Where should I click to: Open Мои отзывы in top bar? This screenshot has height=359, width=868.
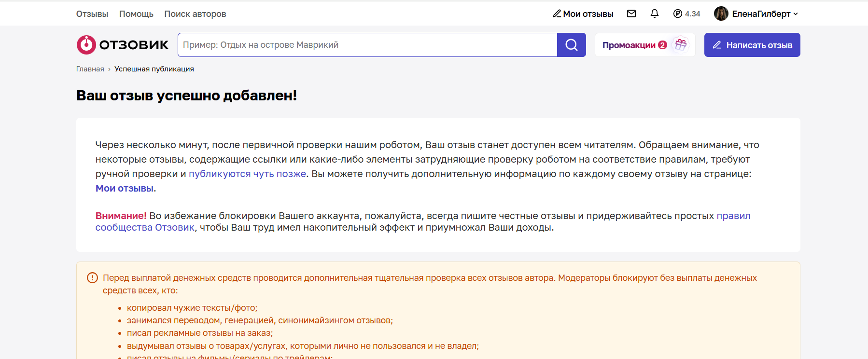click(583, 14)
